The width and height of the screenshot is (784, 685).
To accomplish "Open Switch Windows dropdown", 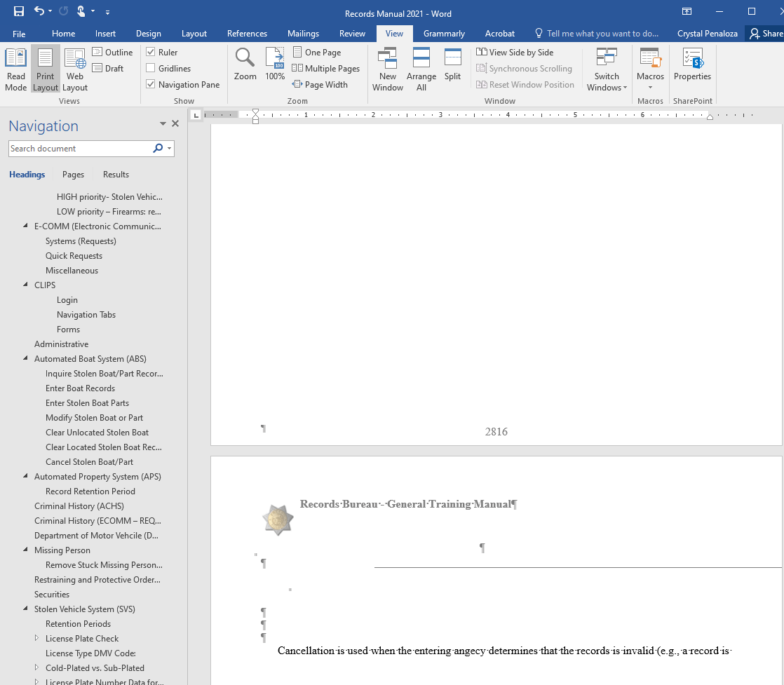I will tap(607, 69).
